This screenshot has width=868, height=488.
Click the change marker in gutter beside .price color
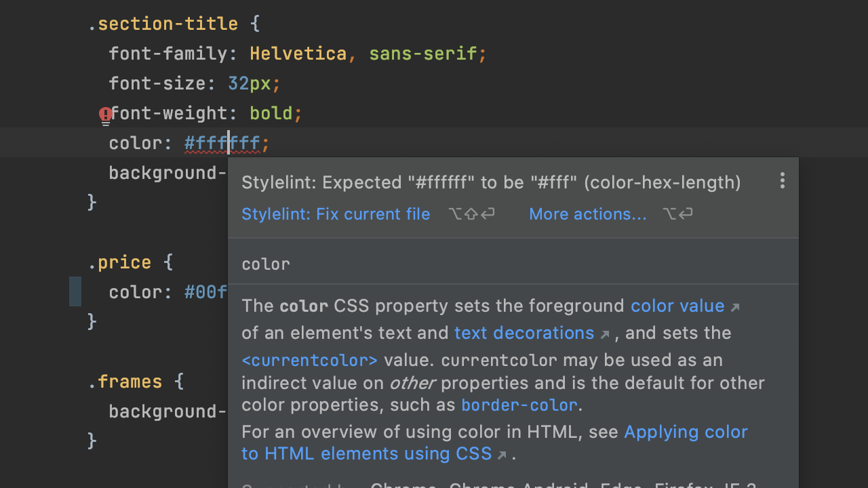[x=75, y=291]
